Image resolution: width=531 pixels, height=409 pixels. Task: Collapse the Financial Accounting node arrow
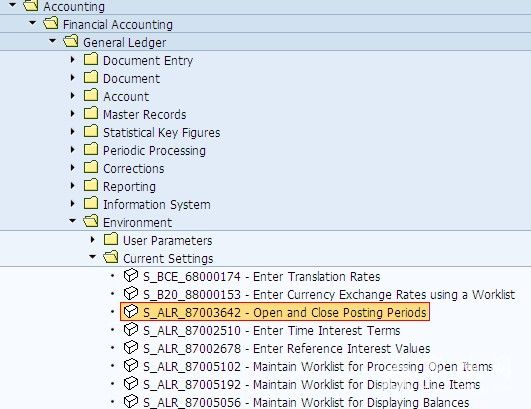coord(33,23)
